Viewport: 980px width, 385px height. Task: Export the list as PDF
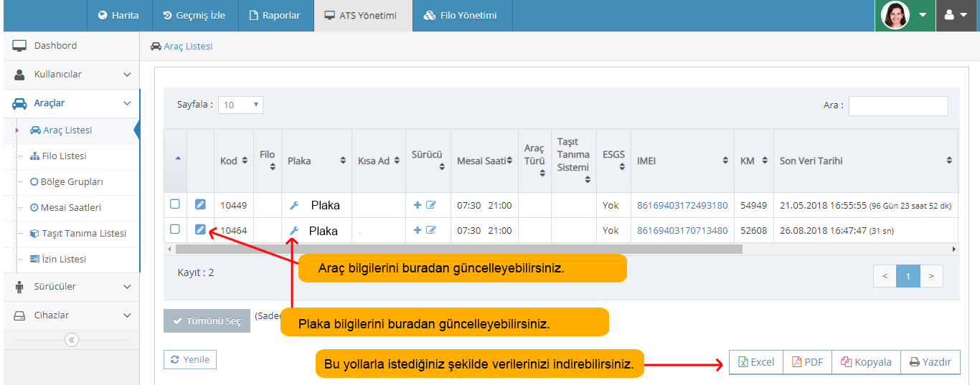pyautogui.click(x=807, y=362)
